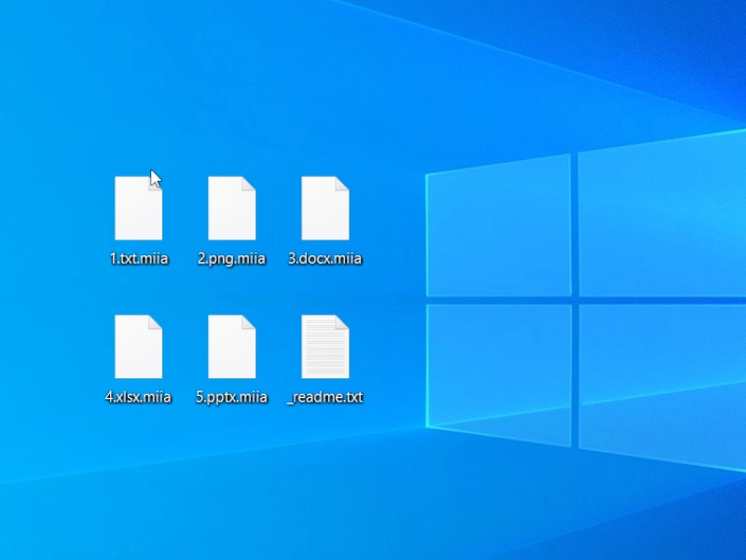Click the "4.xlsx.miia" filename label

pyautogui.click(x=138, y=397)
